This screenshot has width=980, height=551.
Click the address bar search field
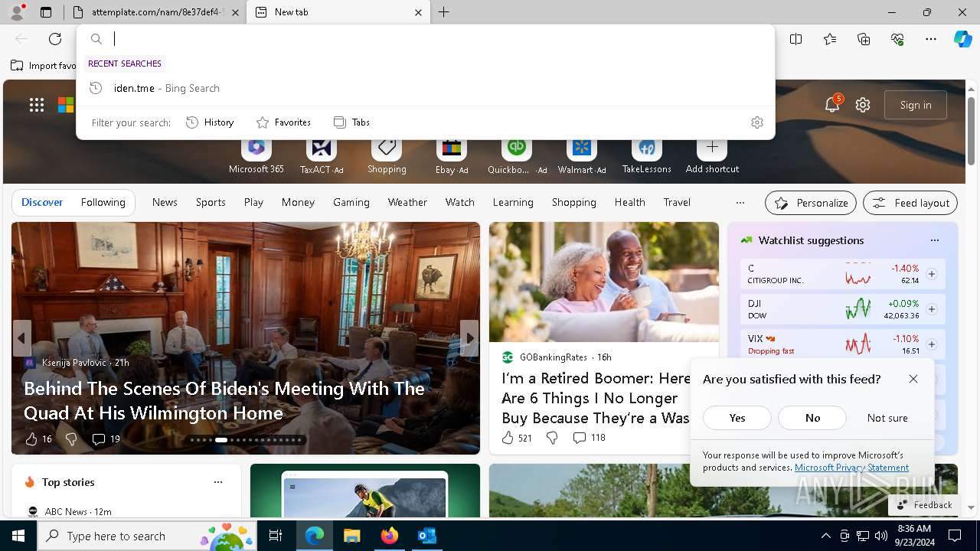425,39
